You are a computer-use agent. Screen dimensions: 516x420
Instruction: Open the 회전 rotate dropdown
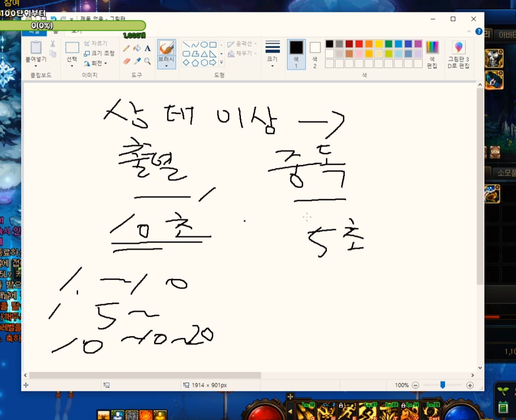click(96, 63)
